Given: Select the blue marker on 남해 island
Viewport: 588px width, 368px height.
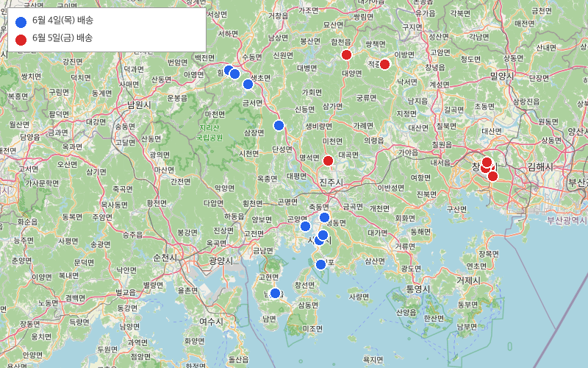Looking at the screenshot, I should click(x=275, y=293).
